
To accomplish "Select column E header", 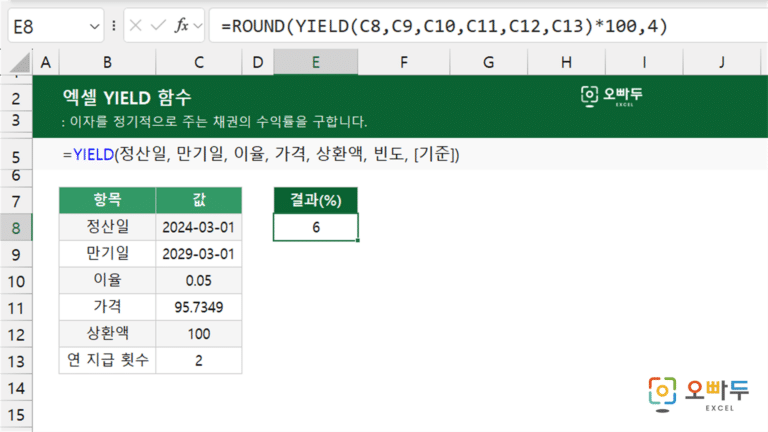I will [x=315, y=62].
